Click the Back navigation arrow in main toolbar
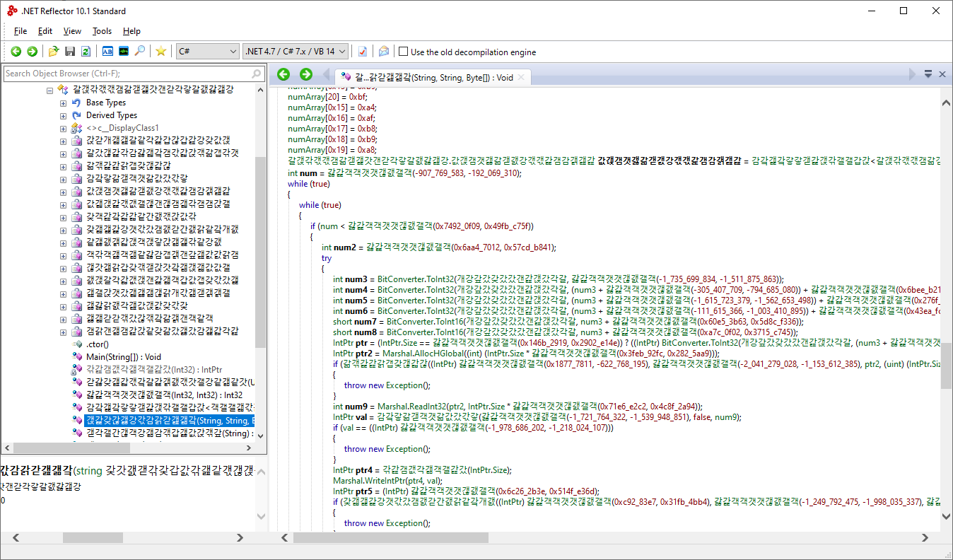This screenshot has width=953, height=560. click(16, 52)
